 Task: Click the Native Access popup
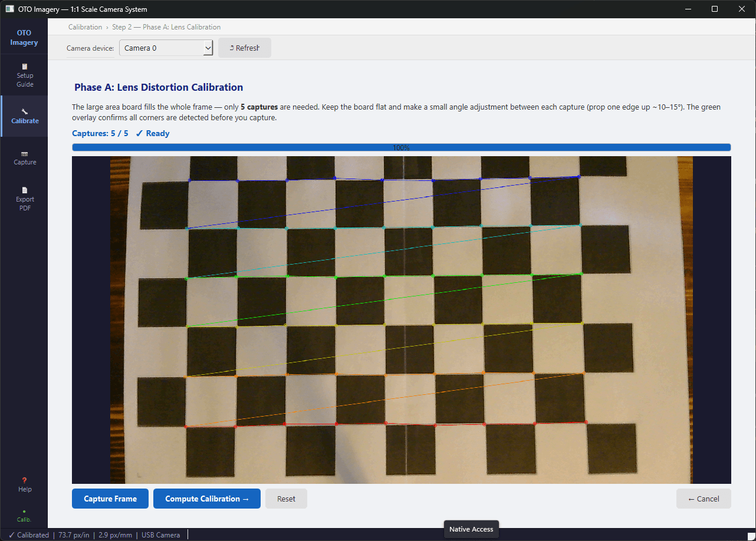tap(471, 529)
